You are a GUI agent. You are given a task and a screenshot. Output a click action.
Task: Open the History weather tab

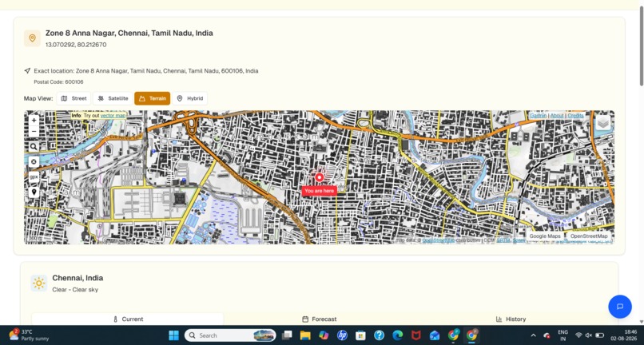pos(511,319)
